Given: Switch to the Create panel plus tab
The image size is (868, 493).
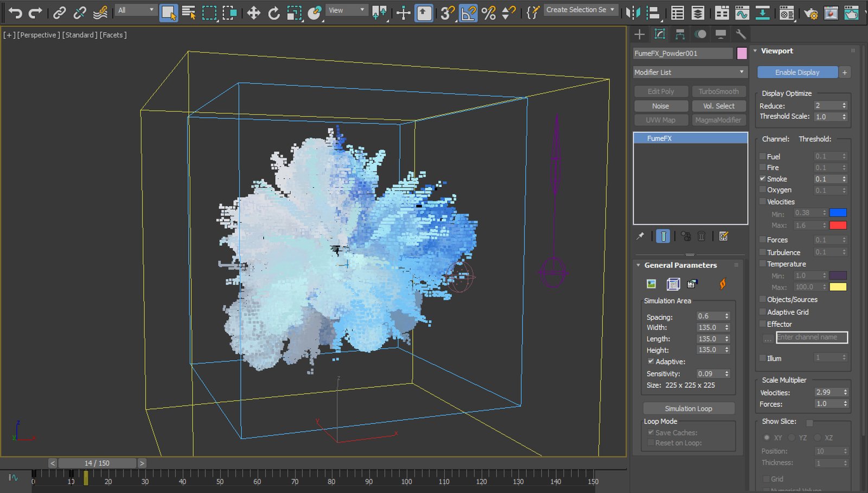Looking at the screenshot, I should [x=639, y=34].
